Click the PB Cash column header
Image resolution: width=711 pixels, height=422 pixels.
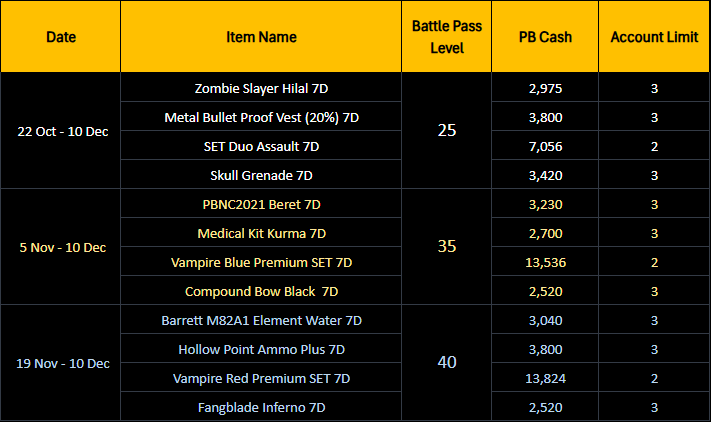pyautogui.click(x=545, y=37)
